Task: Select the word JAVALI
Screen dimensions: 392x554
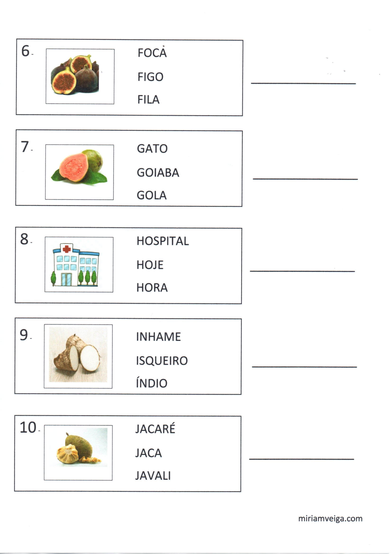Action: [x=153, y=476]
